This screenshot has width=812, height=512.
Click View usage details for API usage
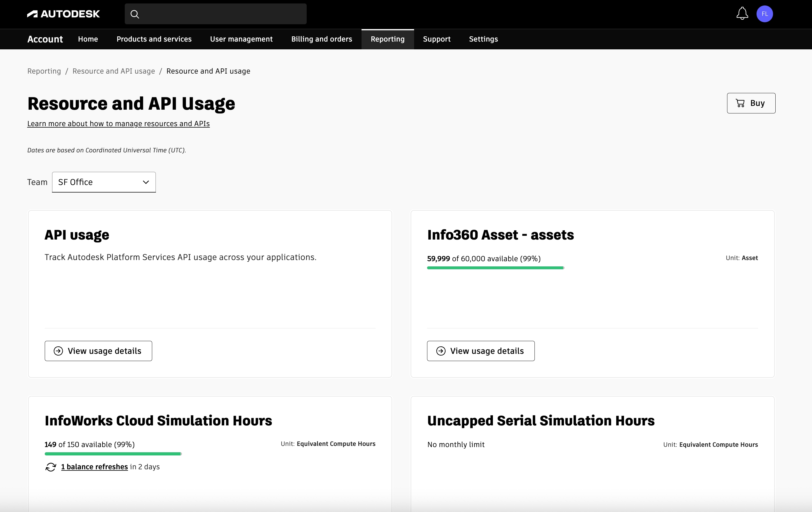point(98,351)
